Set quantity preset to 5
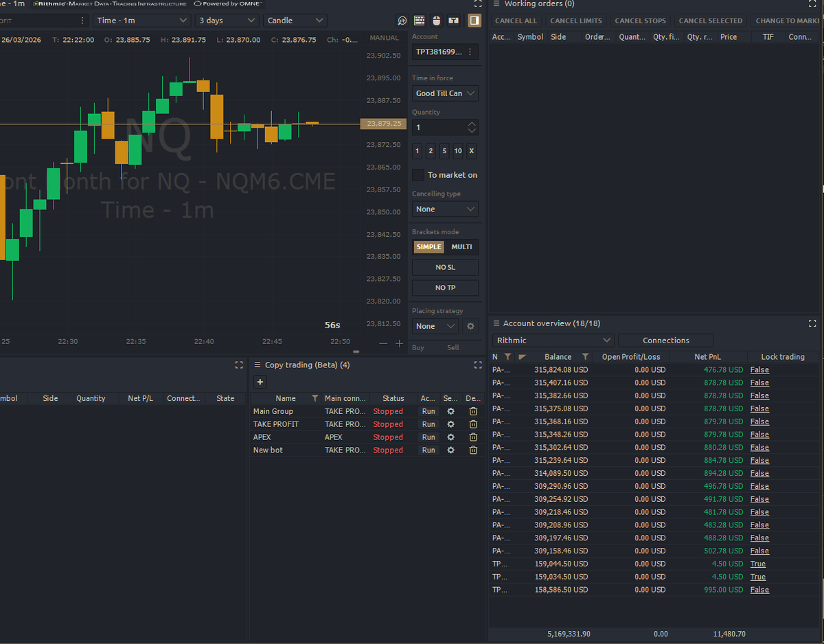This screenshot has height=644, width=824. [444, 151]
